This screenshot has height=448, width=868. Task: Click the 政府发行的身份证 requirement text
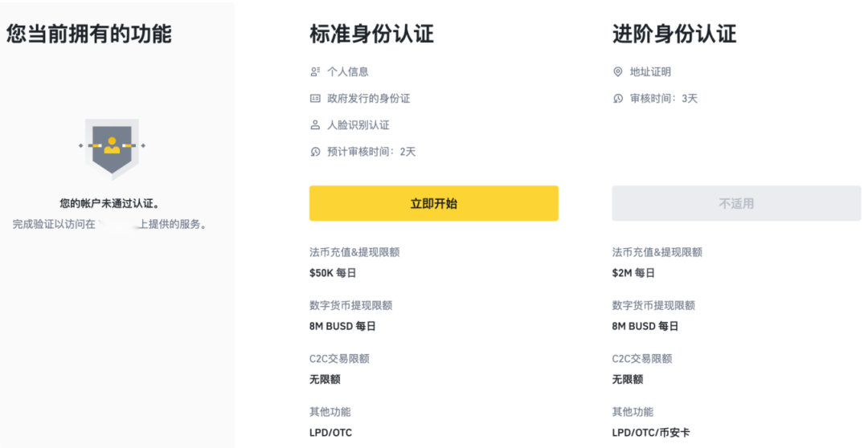pyautogui.click(x=369, y=99)
